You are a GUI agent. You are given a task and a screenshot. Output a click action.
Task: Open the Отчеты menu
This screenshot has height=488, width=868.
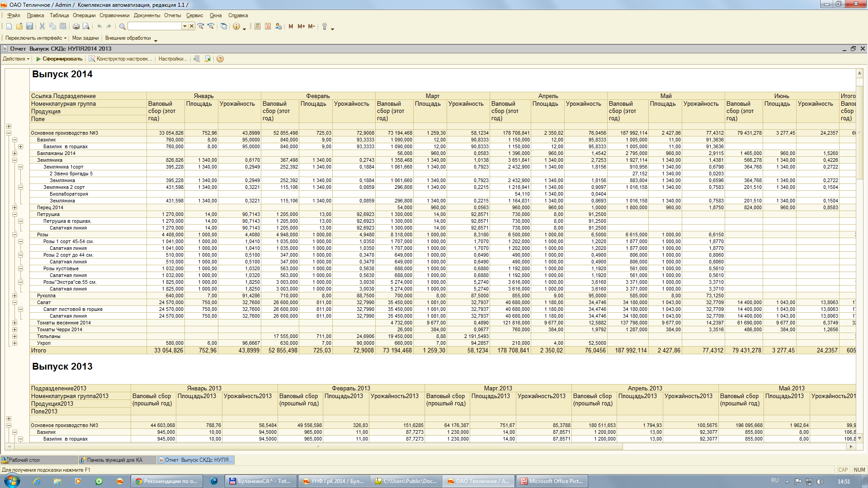(x=172, y=15)
